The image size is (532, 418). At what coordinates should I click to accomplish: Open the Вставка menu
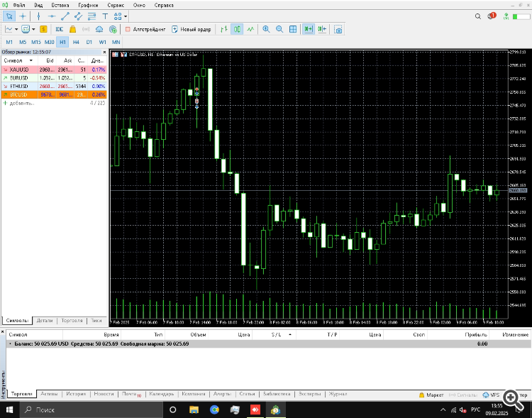pos(60,5)
